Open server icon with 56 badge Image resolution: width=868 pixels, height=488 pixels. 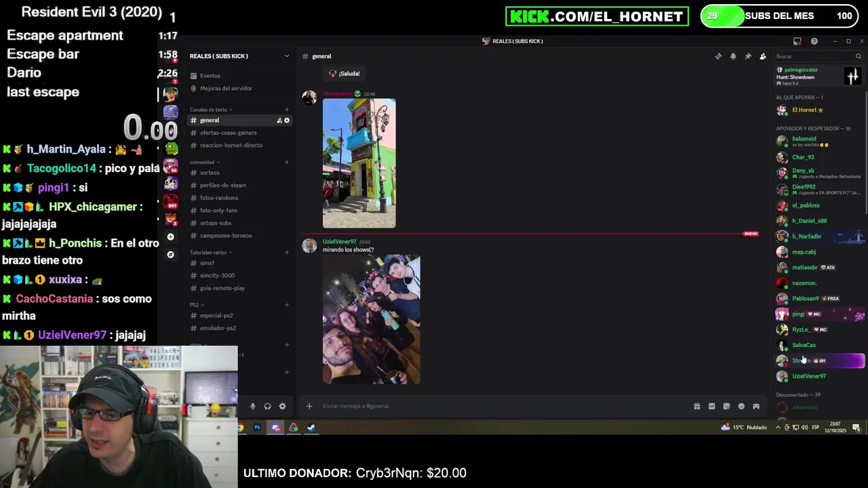pos(170,166)
